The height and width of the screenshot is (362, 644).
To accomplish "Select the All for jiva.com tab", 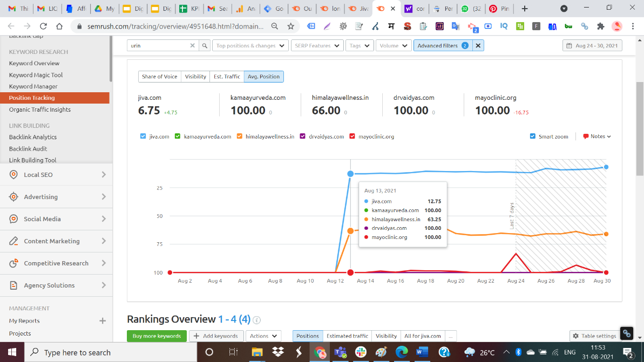I will pos(423,336).
